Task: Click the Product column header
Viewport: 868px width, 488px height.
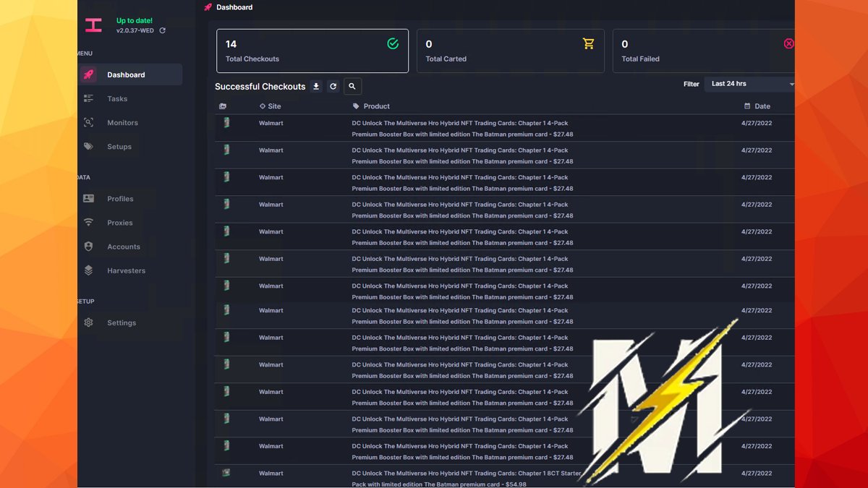Action: [x=371, y=106]
